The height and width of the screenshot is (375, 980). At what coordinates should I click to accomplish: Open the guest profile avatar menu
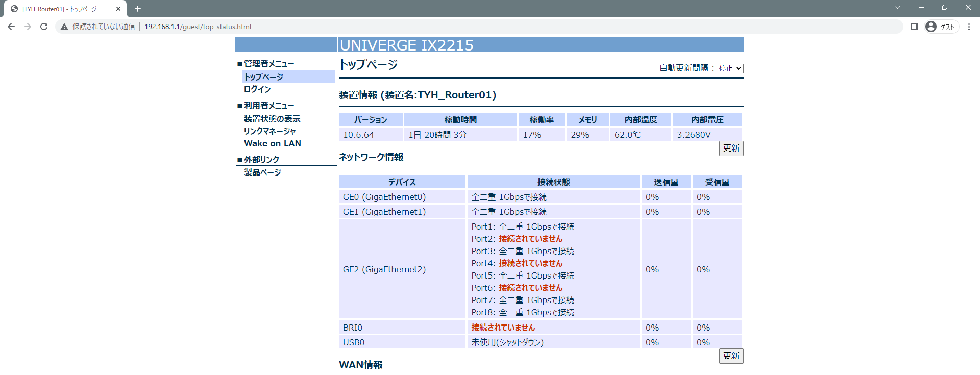point(941,27)
